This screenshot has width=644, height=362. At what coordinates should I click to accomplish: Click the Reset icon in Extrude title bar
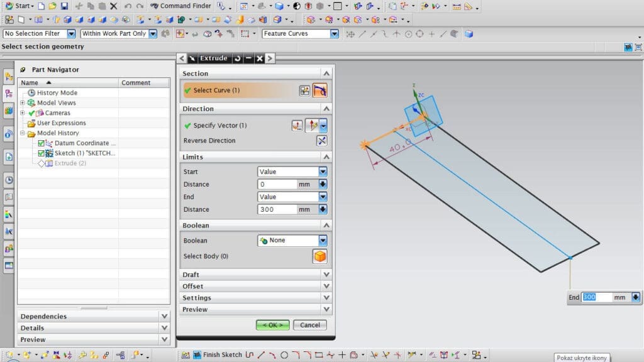click(x=237, y=58)
